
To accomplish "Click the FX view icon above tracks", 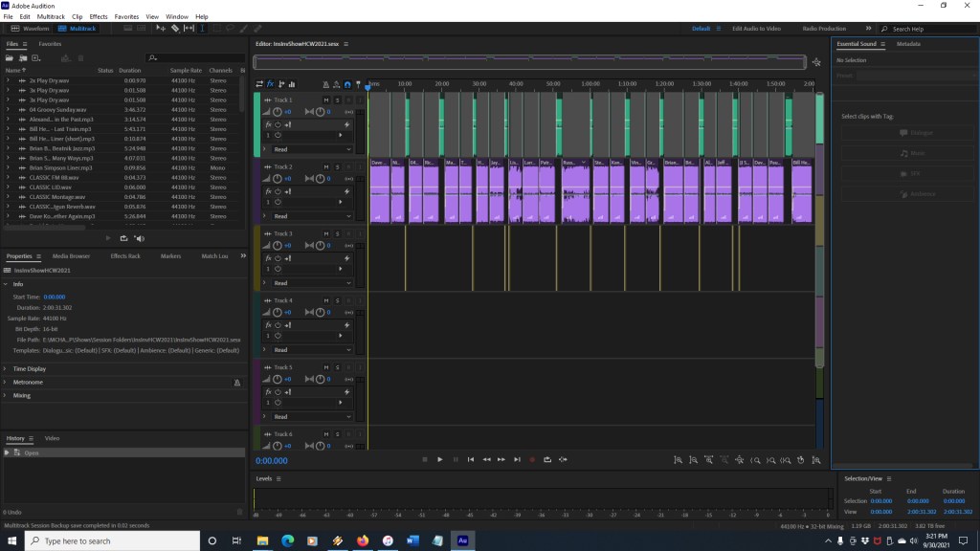I will tap(270, 84).
